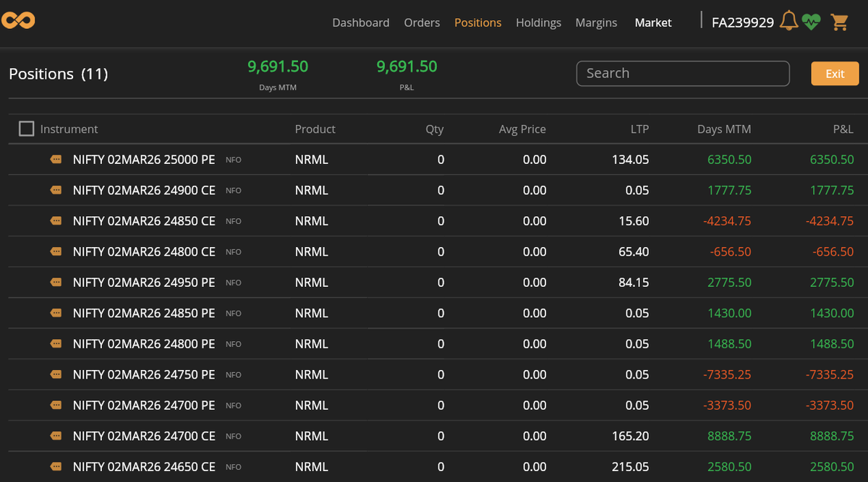This screenshot has width=868, height=482.
Task: Click tag icon for NIFTY 24700 CE
Action: [x=56, y=436]
